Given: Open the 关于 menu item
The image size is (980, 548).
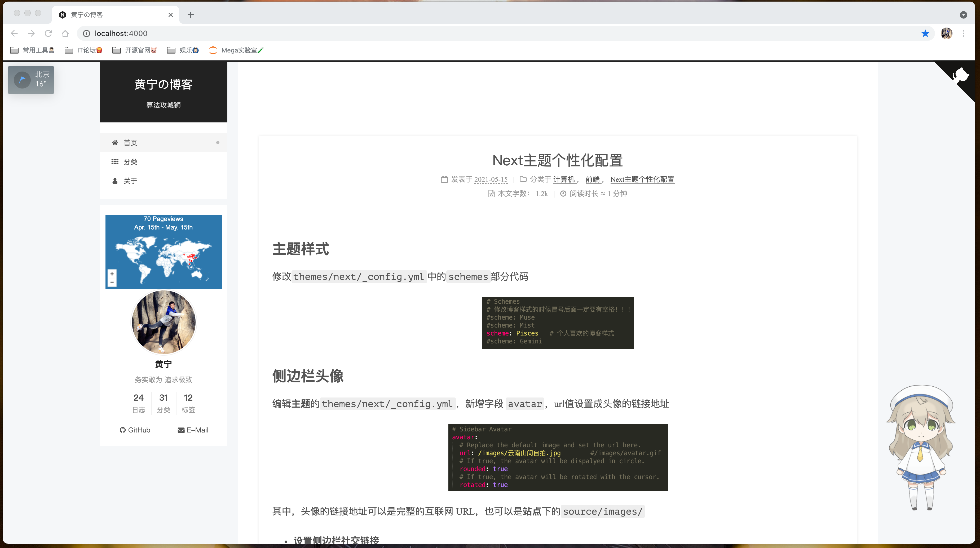Looking at the screenshot, I should (164, 181).
